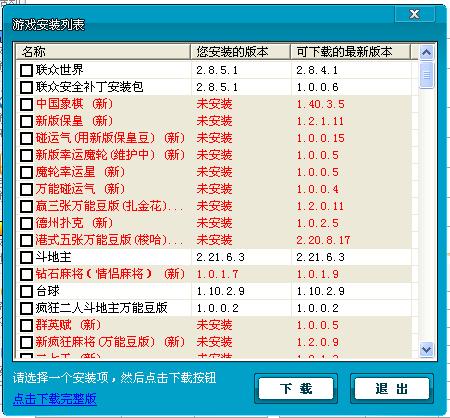Screen dimensions: 450x418
Task: Click the 下载 button
Action: 296,388
